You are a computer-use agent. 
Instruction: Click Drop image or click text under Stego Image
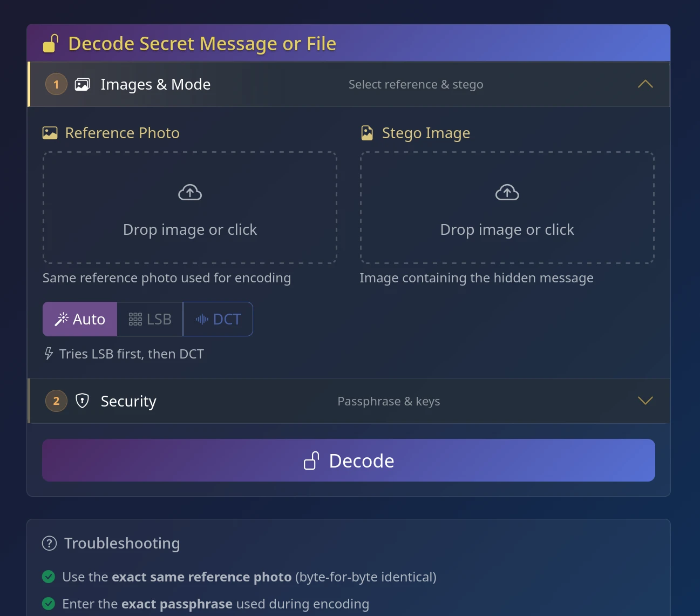point(507,229)
